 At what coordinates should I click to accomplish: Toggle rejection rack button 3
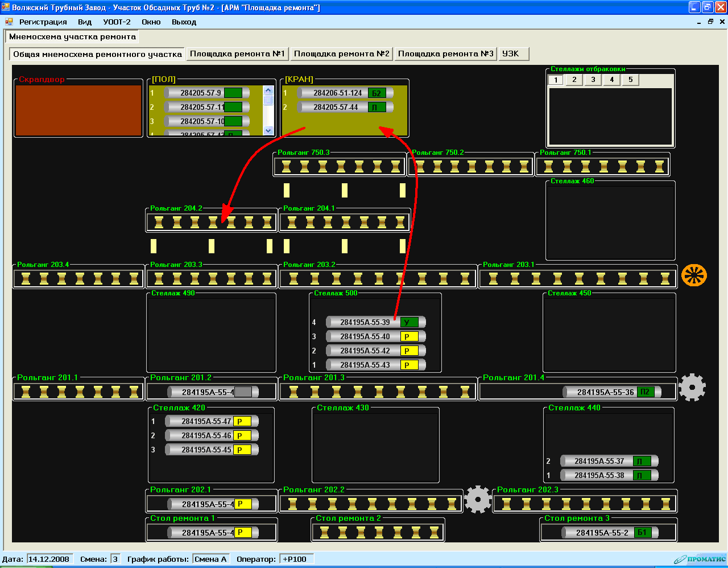[x=593, y=80]
